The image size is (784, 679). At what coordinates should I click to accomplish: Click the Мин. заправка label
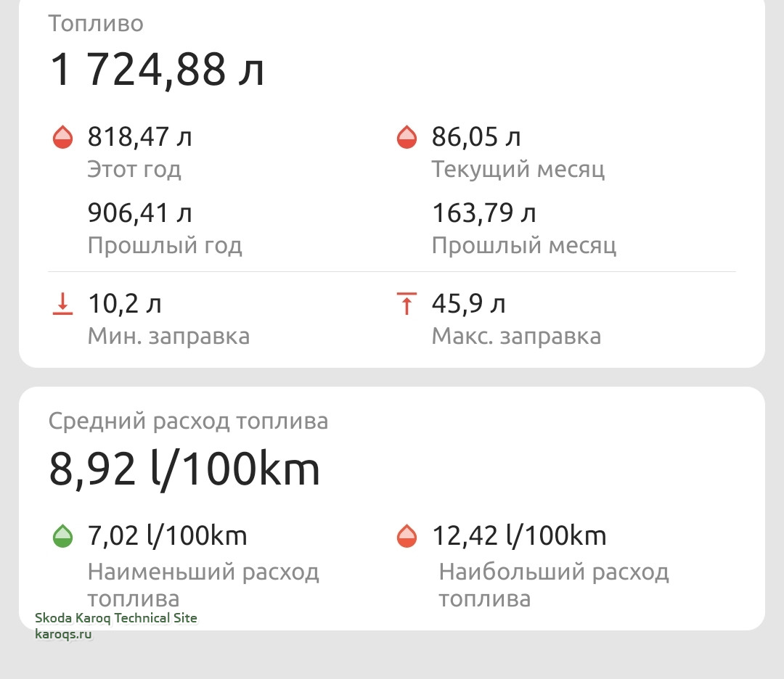point(168,336)
